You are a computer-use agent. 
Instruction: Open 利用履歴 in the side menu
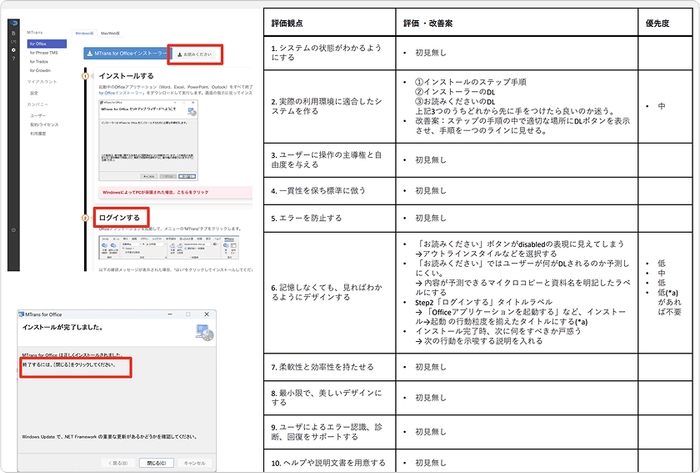pos(38,131)
